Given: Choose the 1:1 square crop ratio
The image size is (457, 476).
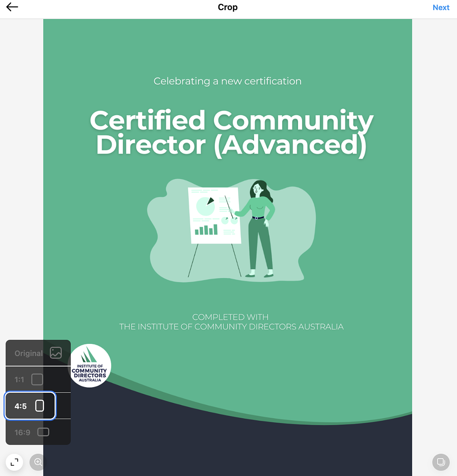Looking at the screenshot, I should [x=20, y=379].
